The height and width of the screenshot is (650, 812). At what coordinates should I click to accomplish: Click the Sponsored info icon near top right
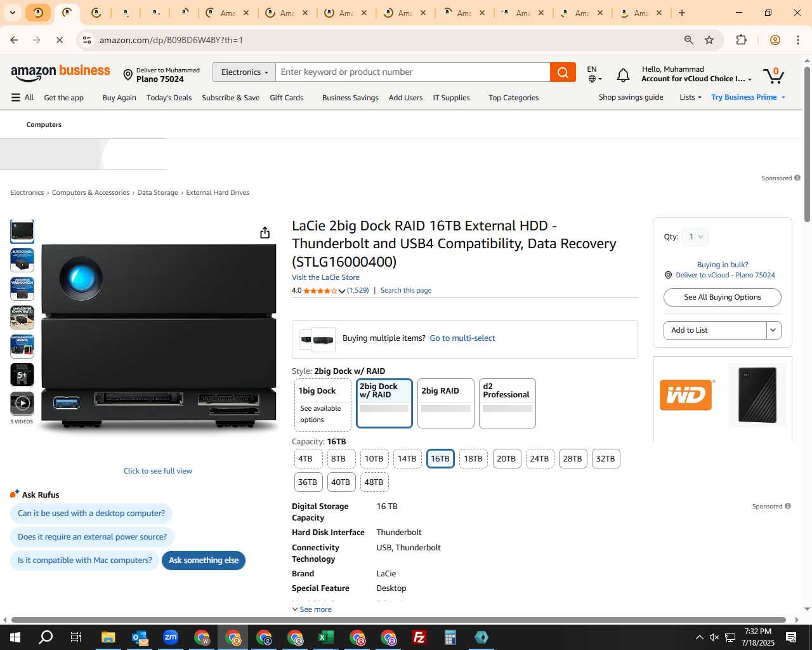tap(797, 178)
